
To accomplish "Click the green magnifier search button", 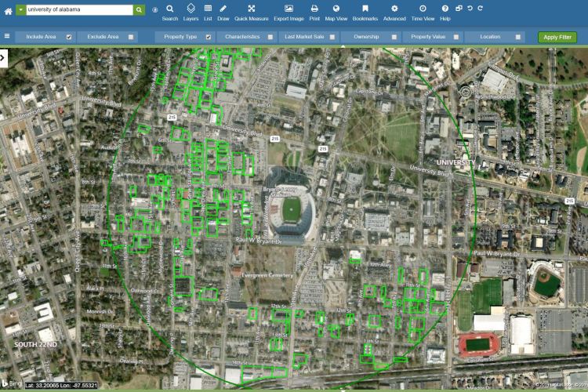I will pyautogui.click(x=139, y=9).
